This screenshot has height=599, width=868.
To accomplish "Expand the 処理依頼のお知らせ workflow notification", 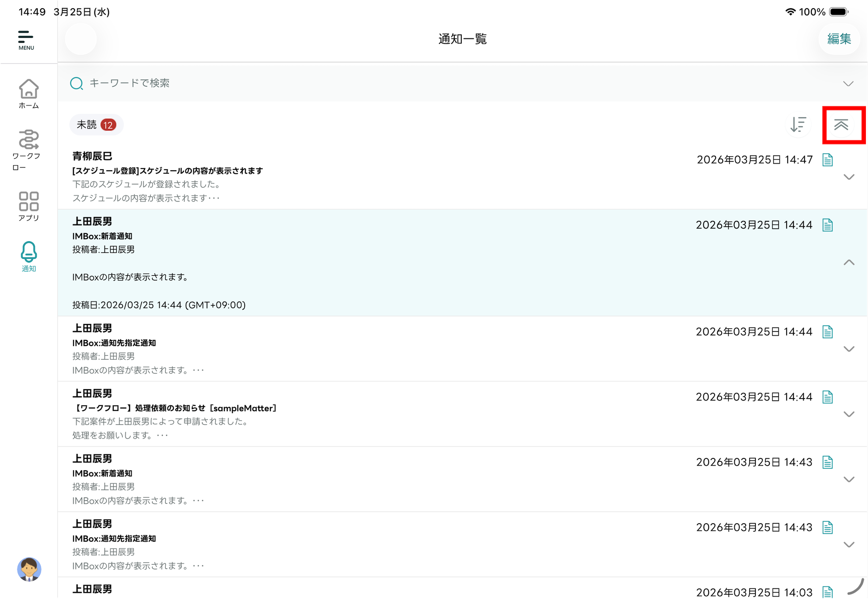I will [849, 414].
